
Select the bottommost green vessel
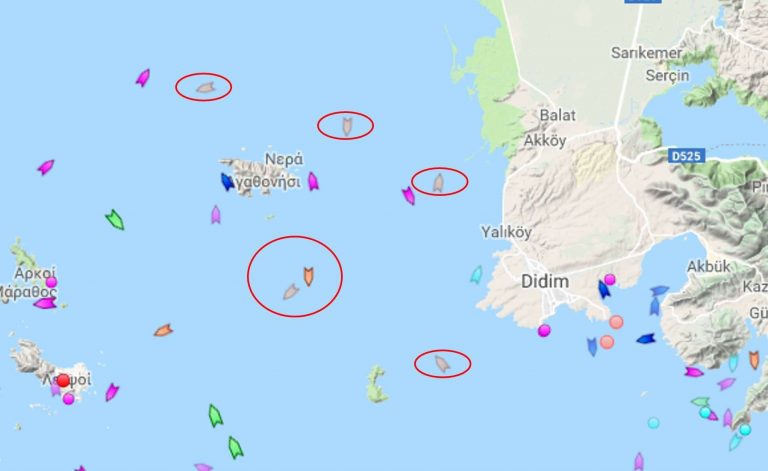pyautogui.click(x=236, y=447)
